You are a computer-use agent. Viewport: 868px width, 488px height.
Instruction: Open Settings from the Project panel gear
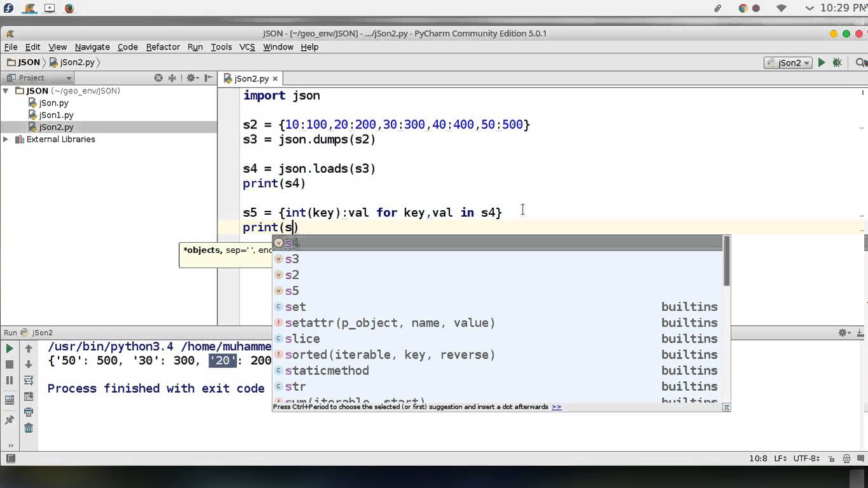(x=192, y=78)
